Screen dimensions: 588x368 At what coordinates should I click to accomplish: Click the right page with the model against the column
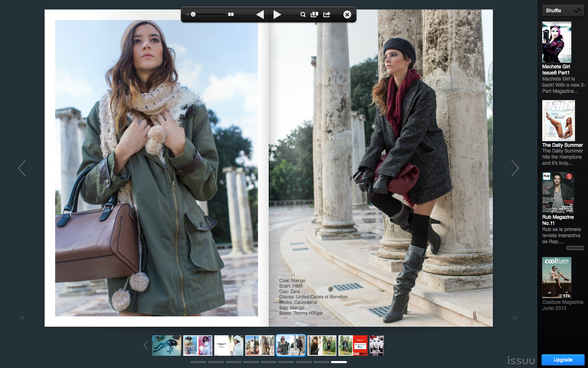point(381,168)
